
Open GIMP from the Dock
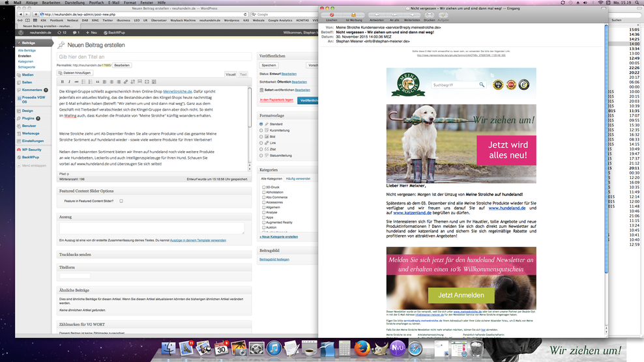379,349
